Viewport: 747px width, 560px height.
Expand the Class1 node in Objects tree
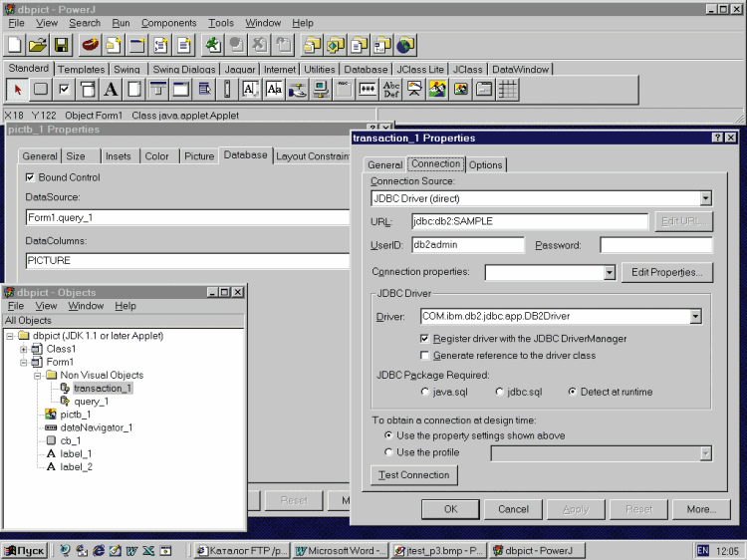[23, 350]
